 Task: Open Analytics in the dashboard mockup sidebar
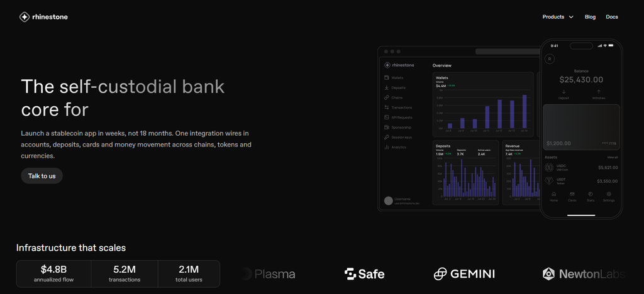[x=395, y=147]
